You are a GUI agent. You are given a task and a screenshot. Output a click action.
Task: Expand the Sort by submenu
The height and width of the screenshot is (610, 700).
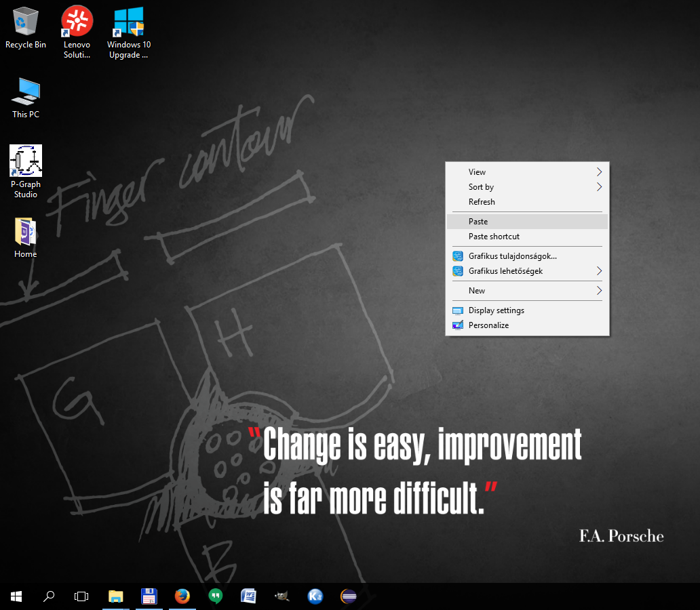pyautogui.click(x=527, y=187)
